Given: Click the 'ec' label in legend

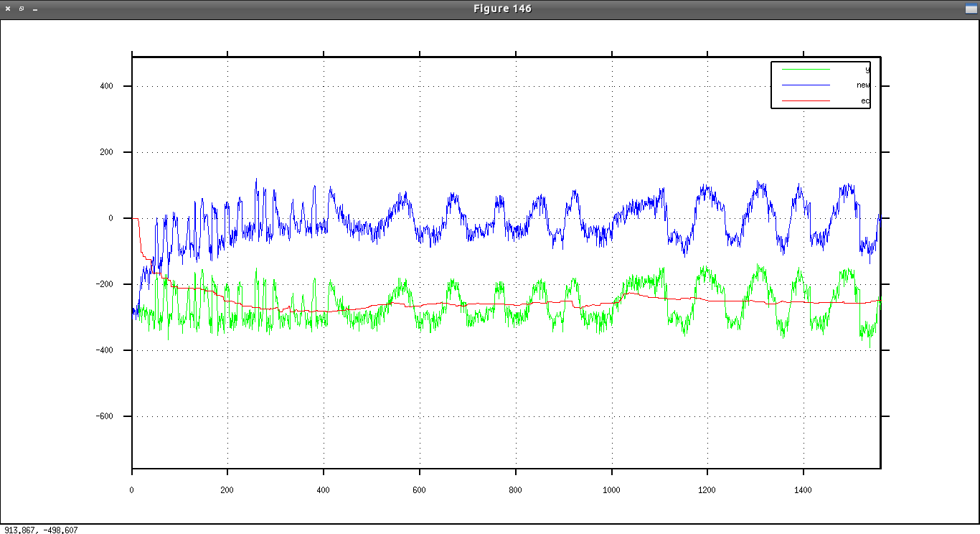Looking at the screenshot, I should click(865, 101).
